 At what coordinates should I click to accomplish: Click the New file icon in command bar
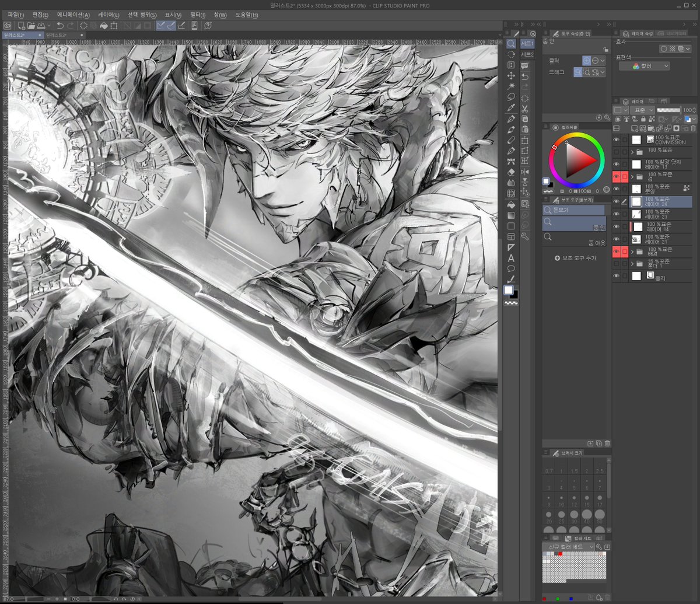point(21,26)
